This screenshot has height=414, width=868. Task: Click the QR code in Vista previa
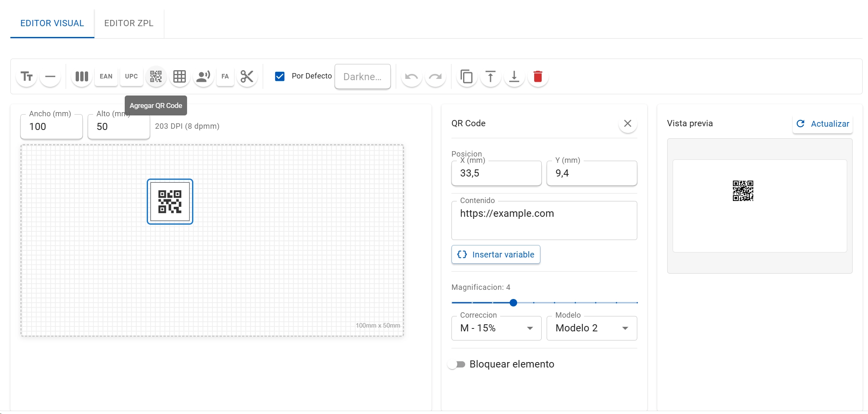[x=743, y=191]
